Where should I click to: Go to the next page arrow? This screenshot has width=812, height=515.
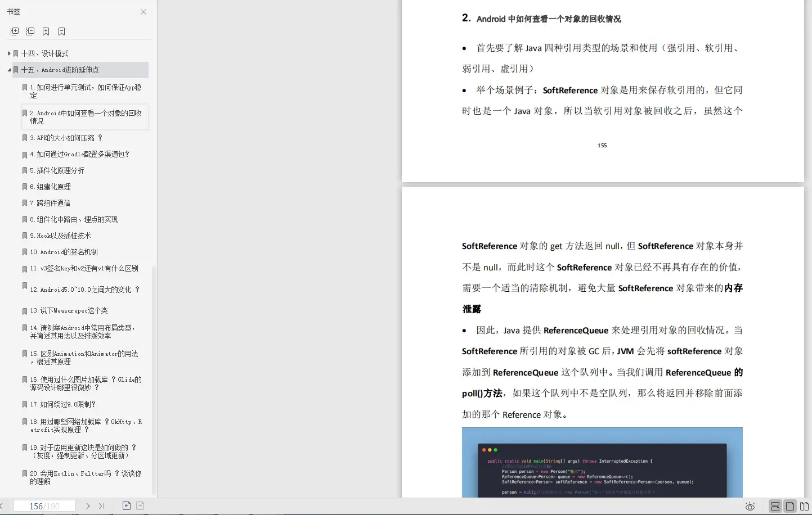pos(88,506)
